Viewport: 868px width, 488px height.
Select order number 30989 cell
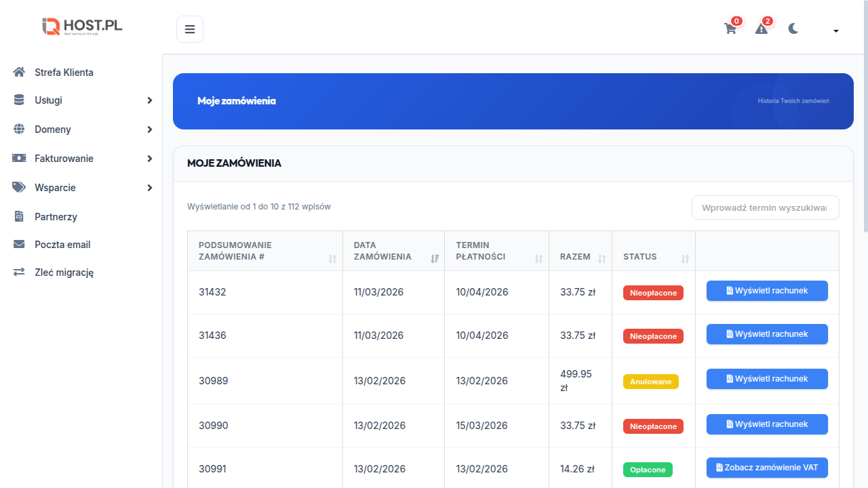pos(265,381)
